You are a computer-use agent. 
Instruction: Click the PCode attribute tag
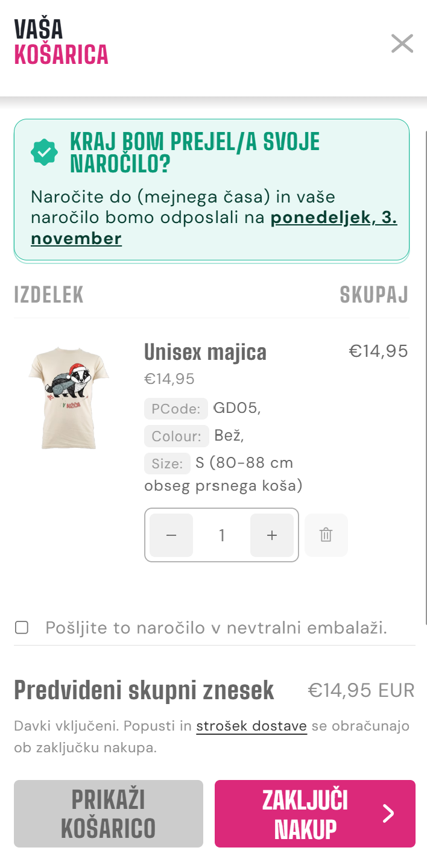(176, 409)
